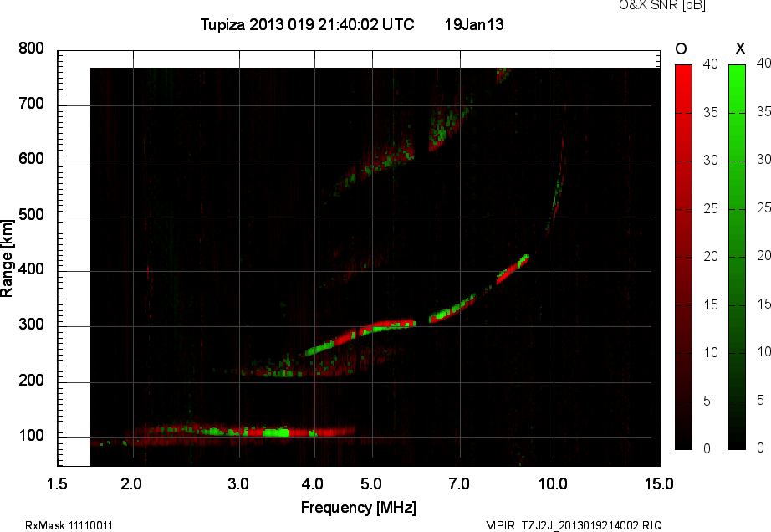This screenshot has height=532, width=771.
Task: Click the 300 tick label on the range axis
Action: point(32,325)
